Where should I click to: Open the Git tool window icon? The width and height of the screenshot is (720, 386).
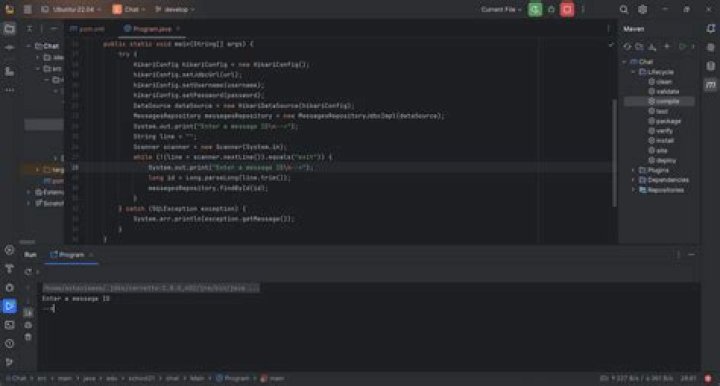point(9,362)
